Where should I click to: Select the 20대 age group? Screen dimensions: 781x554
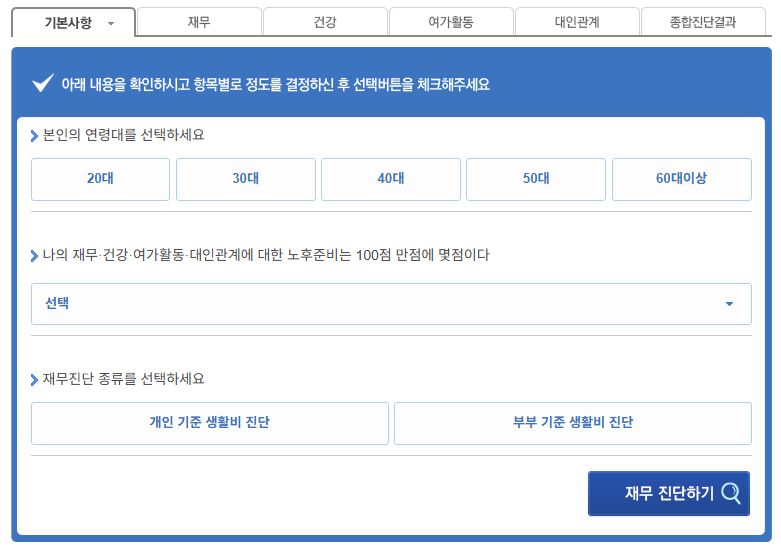pos(100,179)
